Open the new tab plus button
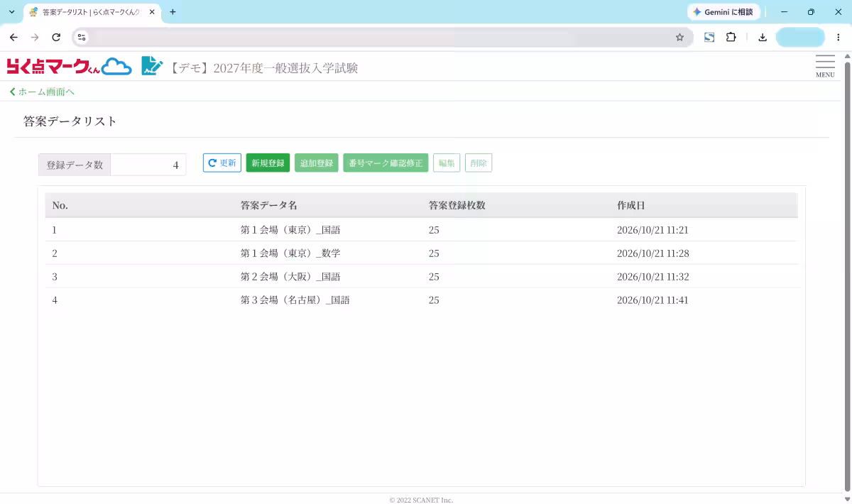 pos(173,12)
